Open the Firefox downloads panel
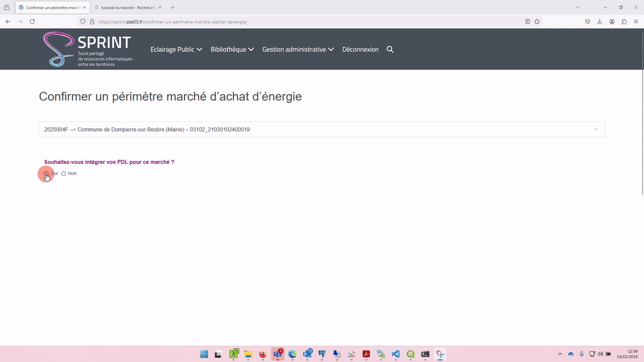The height and width of the screenshot is (362, 644). pyautogui.click(x=600, y=22)
